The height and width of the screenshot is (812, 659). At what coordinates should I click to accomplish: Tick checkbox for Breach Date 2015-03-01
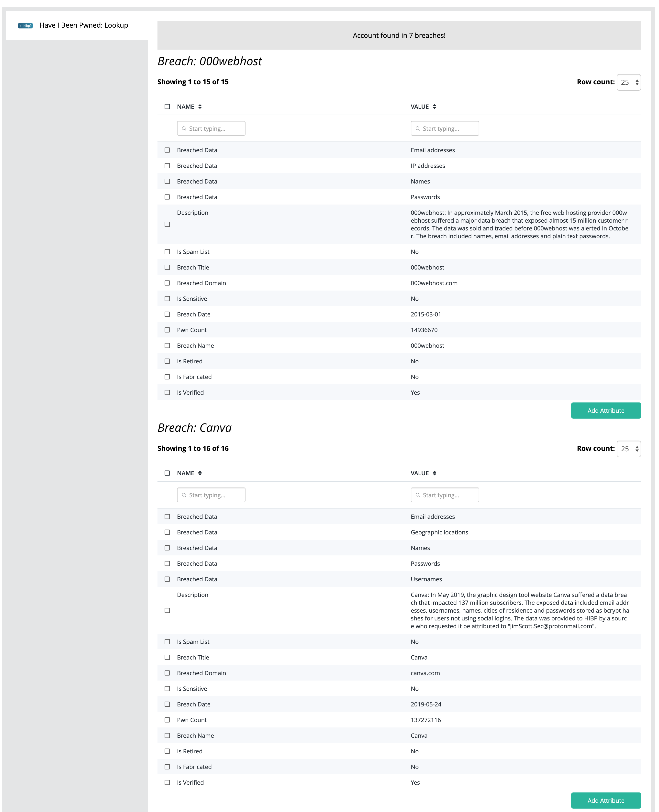(x=167, y=314)
